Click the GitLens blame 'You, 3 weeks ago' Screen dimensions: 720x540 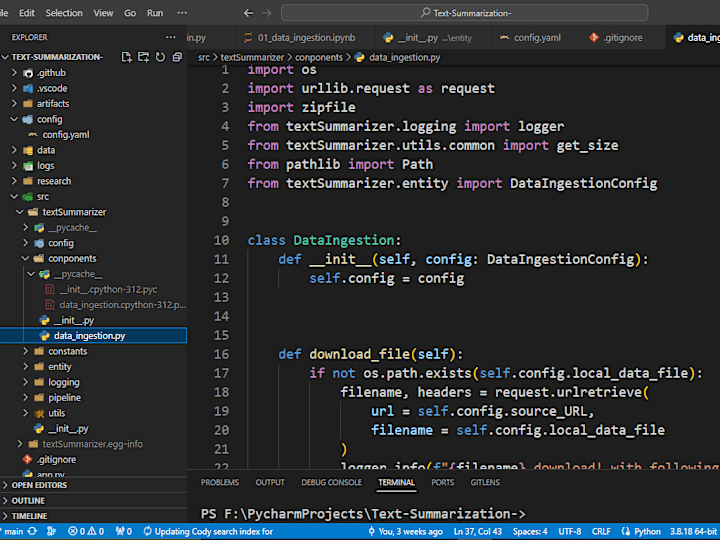pos(405,531)
